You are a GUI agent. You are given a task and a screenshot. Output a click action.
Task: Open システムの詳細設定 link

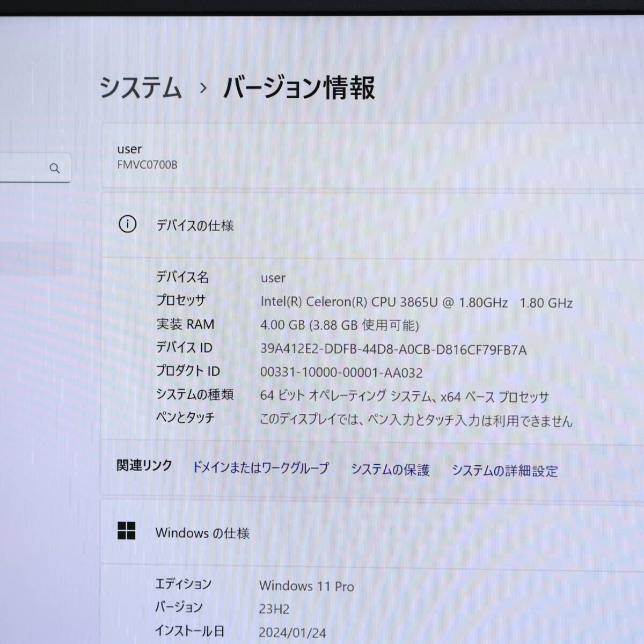click(504, 471)
